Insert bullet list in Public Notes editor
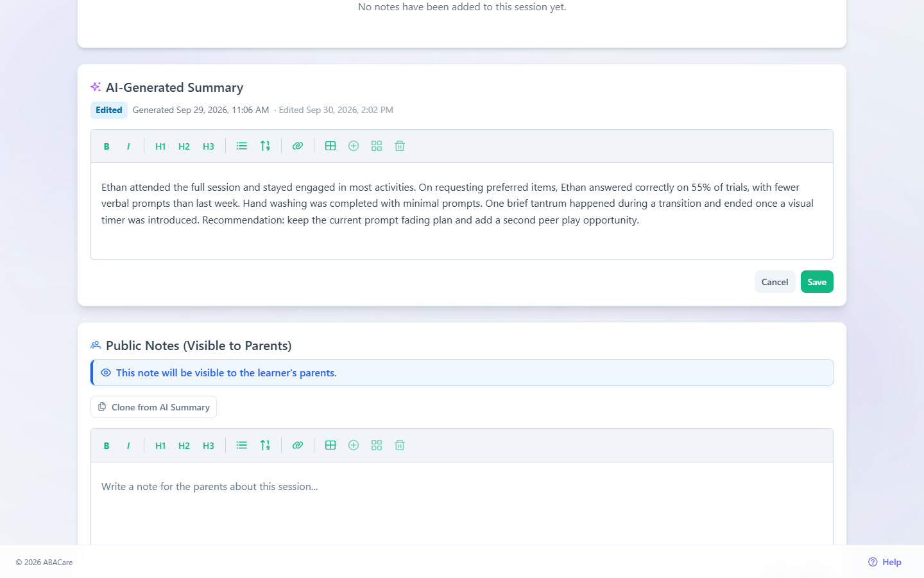Image resolution: width=924 pixels, height=578 pixels. click(x=242, y=445)
